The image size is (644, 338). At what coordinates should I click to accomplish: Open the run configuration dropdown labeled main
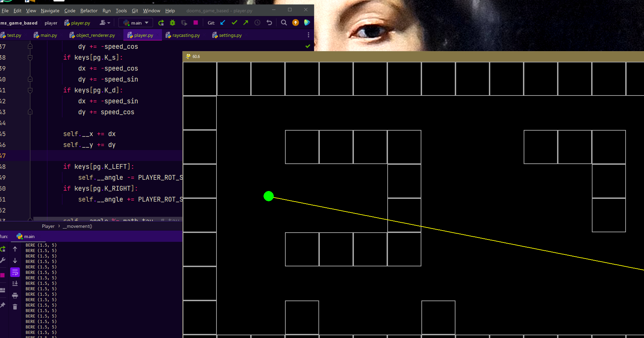135,23
